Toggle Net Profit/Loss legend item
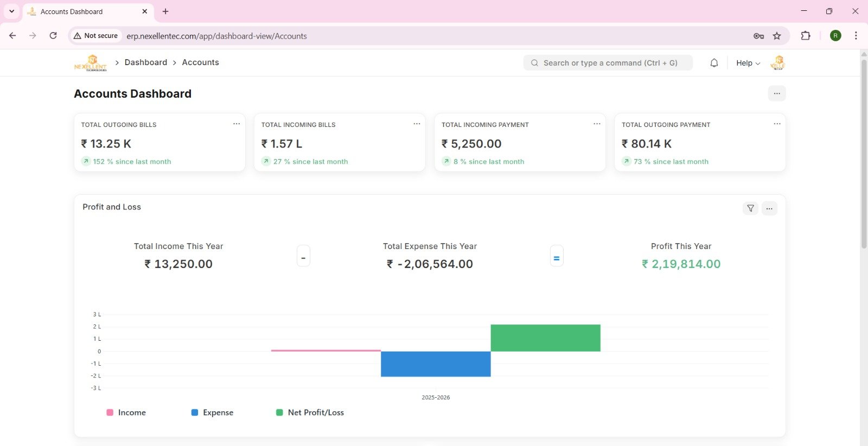 pos(310,412)
